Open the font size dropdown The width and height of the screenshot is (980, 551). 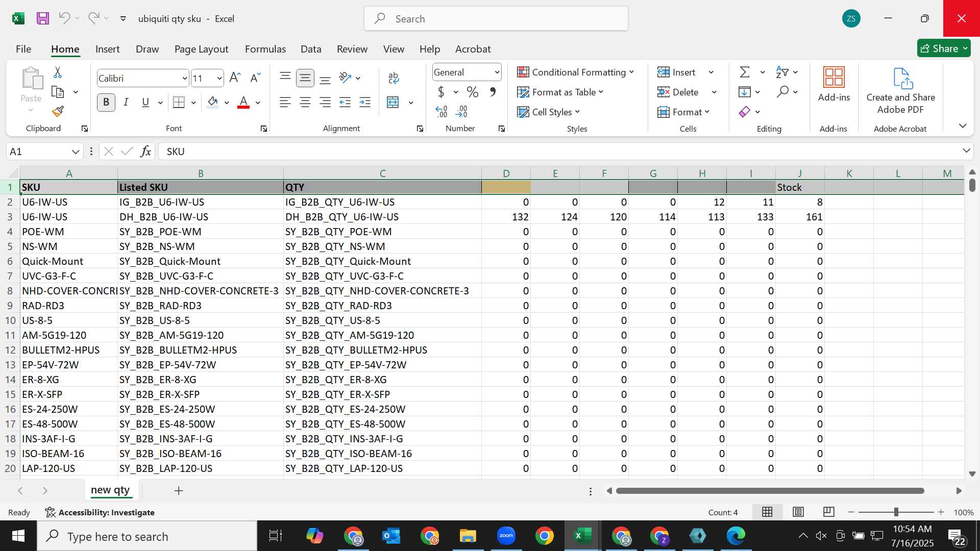click(x=219, y=79)
